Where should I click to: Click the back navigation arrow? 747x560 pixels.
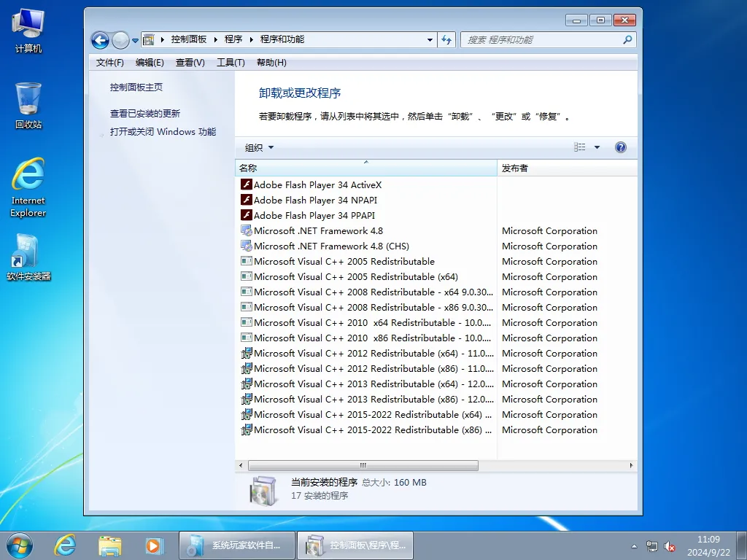[x=99, y=40]
